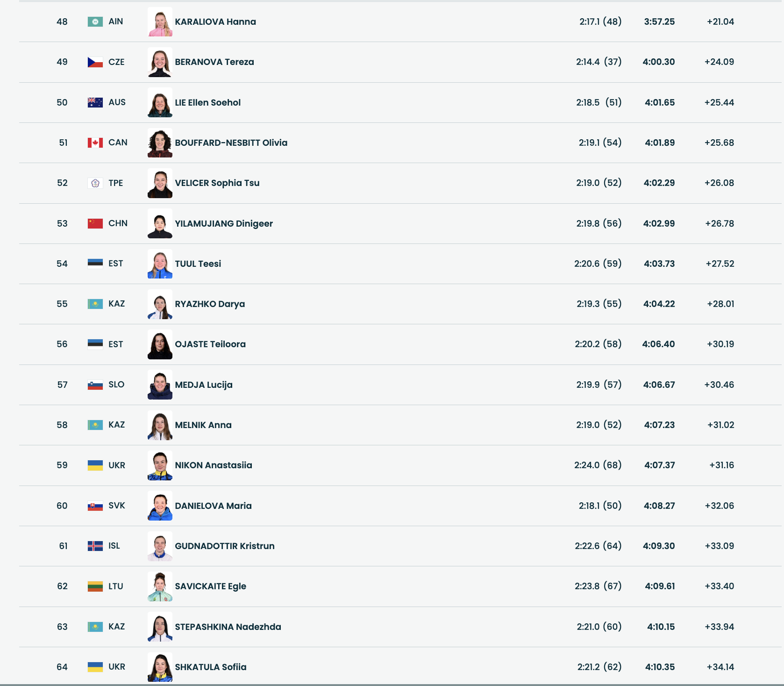This screenshot has height=686, width=784.
Task: Click the Slovakia flag icon
Action: click(x=95, y=506)
